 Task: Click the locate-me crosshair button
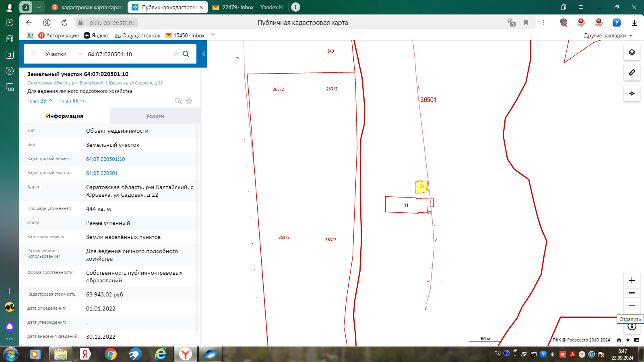point(632,93)
